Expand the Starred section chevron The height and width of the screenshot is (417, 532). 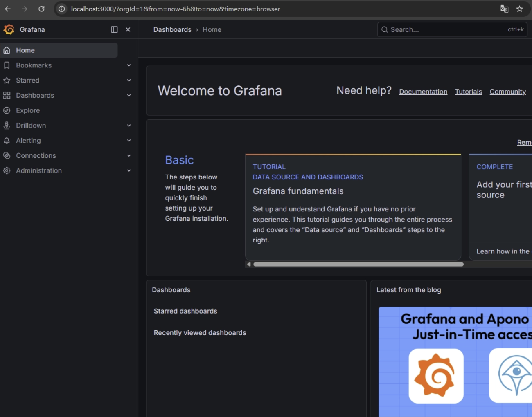[129, 81]
